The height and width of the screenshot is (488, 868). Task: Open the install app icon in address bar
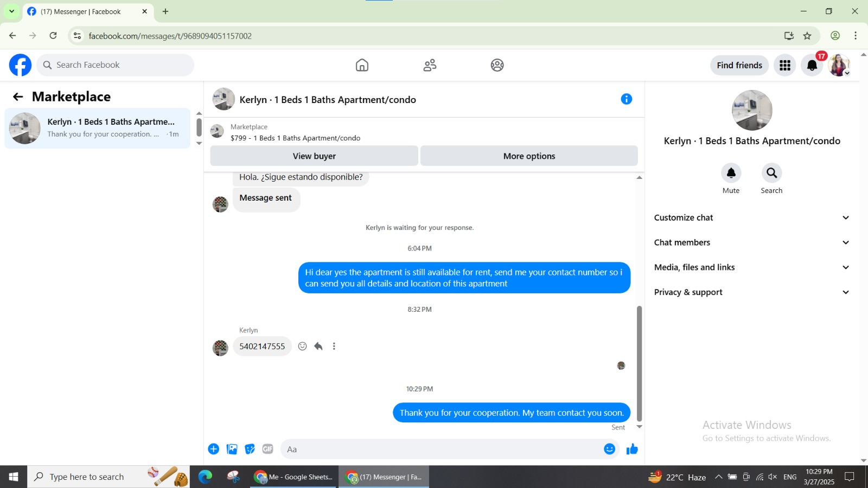coord(789,36)
